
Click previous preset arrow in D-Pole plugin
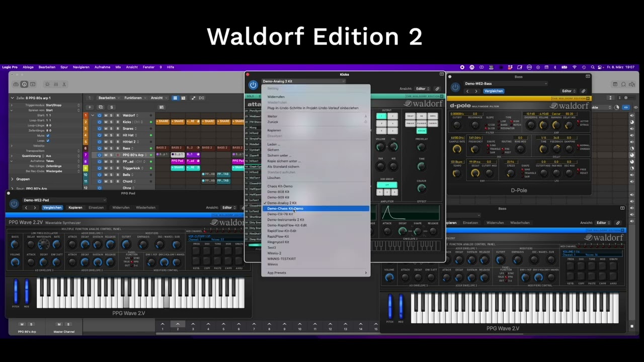(467, 91)
